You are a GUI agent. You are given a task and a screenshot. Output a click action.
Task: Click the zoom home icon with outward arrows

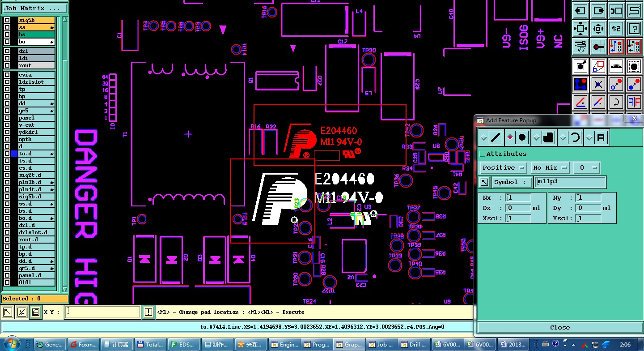tap(580, 29)
